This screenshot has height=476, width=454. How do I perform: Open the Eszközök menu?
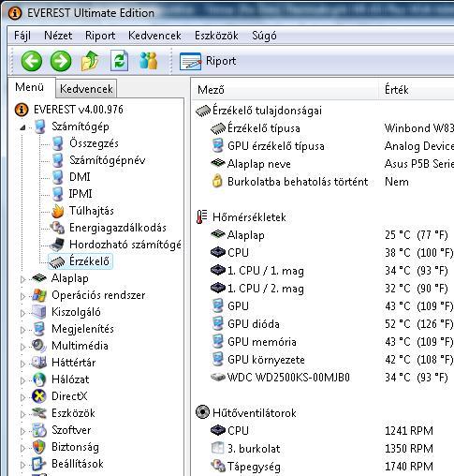click(x=216, y=36)
